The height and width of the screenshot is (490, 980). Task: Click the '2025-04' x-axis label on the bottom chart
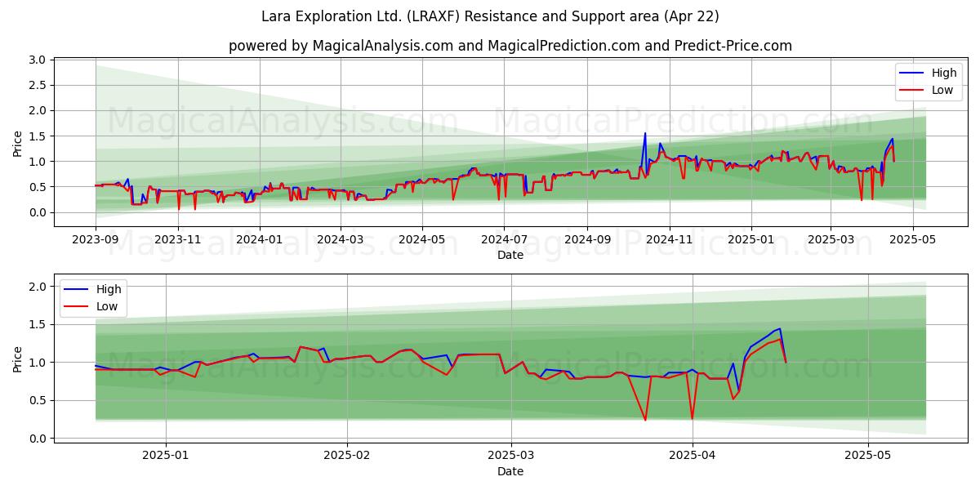tap(693, 457)
